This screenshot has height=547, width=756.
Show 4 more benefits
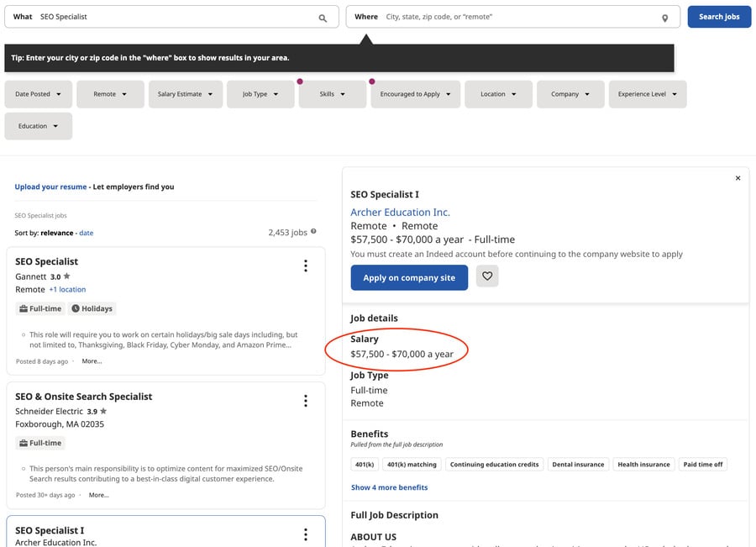pyautogui.click(x=389, y=487)
